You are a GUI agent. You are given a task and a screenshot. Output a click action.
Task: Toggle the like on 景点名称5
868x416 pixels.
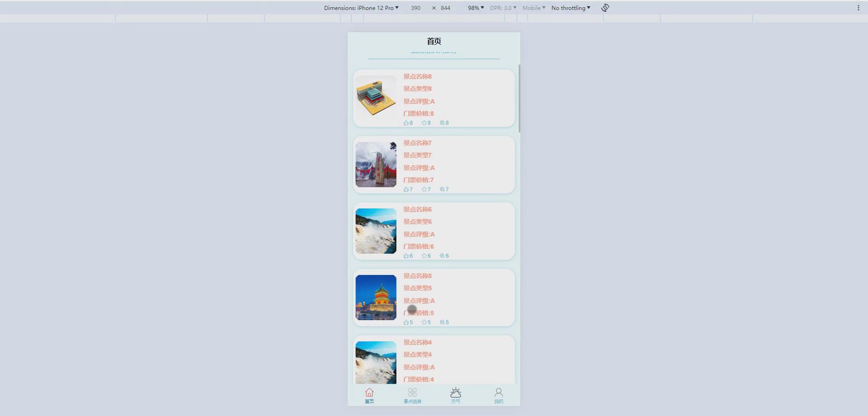tap(406, 322)
